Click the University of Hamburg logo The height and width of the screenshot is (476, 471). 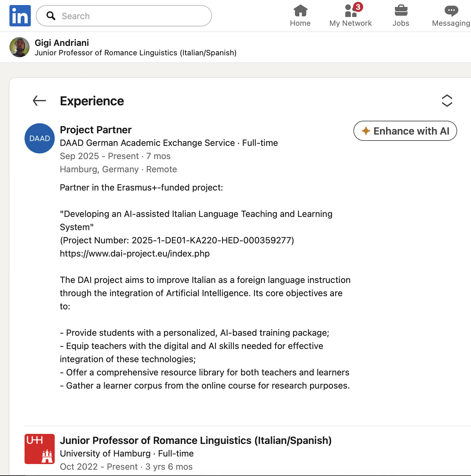(x=40, y=449)
